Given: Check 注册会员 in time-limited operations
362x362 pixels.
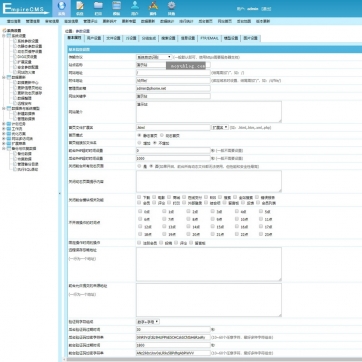Looking at the screenshot, I should click(139, 243).
